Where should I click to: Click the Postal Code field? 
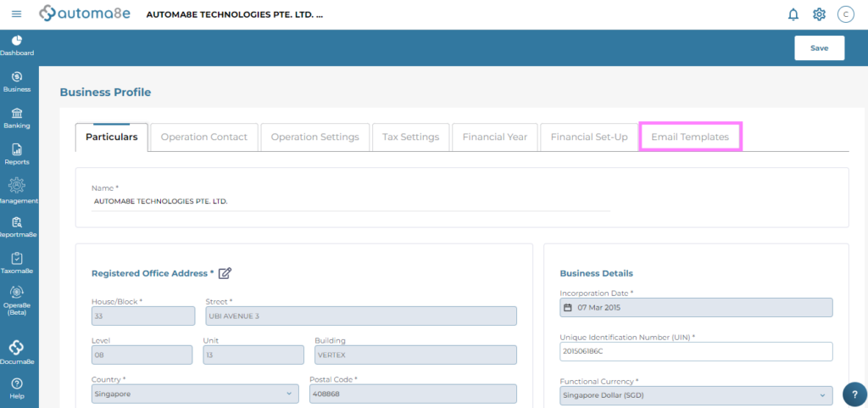(x=413, y=394)
